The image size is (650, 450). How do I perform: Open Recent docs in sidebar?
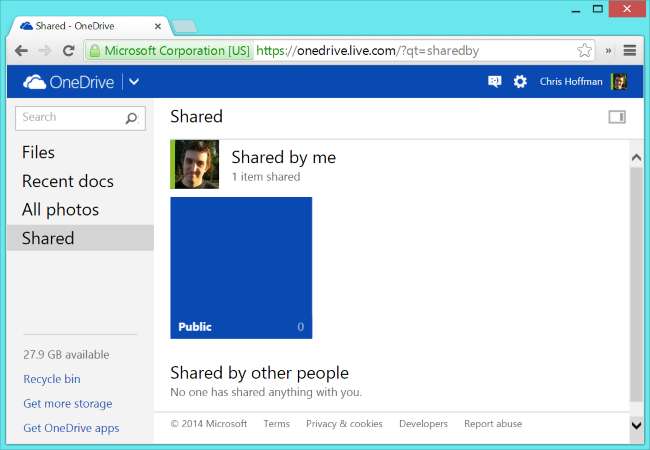click(x=67, y=181)
